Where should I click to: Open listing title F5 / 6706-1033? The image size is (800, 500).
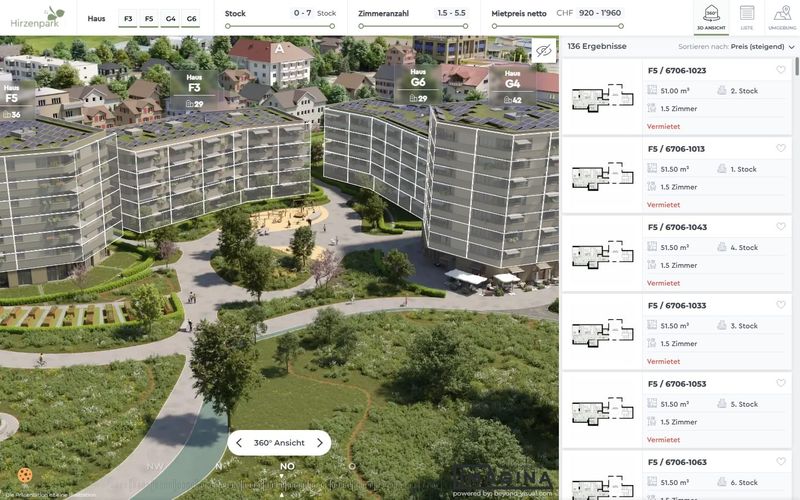point(677,306)
